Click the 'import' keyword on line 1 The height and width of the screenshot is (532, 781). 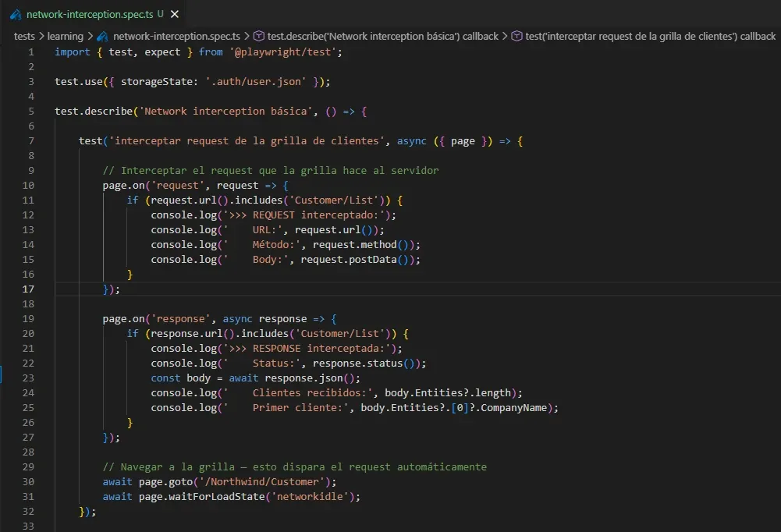coord(73,51)
